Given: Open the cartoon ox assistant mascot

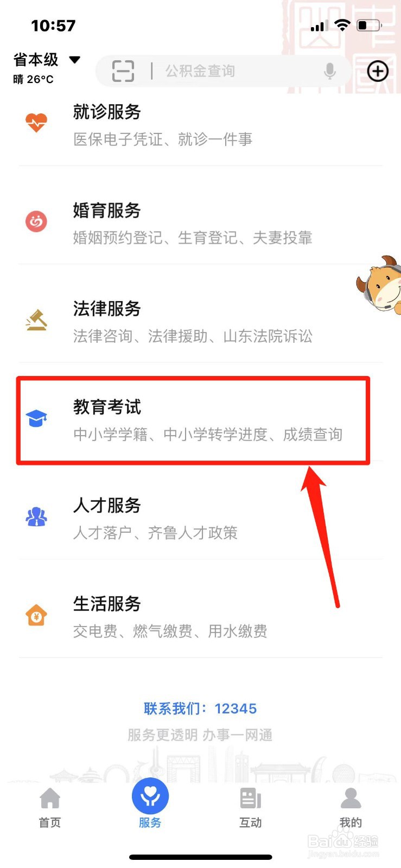Looking at the screenshot, I should click(379, 284).
